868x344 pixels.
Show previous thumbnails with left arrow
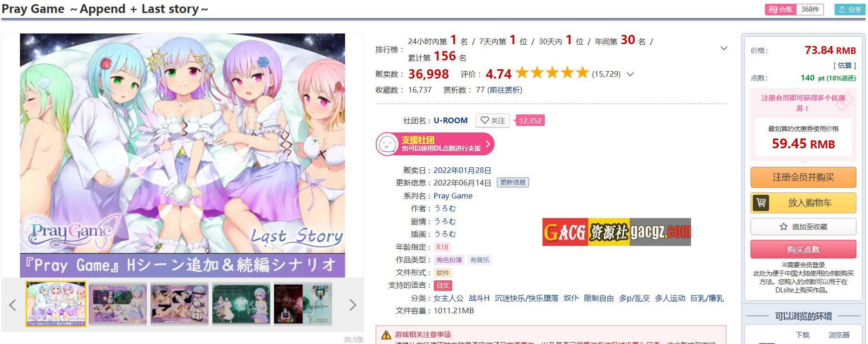point(13,305)
